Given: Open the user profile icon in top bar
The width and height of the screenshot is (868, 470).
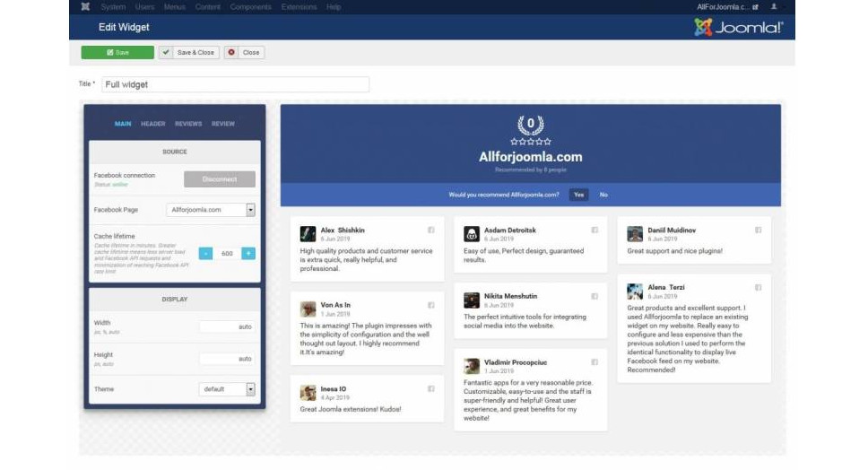Looking at the screenshot, I should click(774, 6).
